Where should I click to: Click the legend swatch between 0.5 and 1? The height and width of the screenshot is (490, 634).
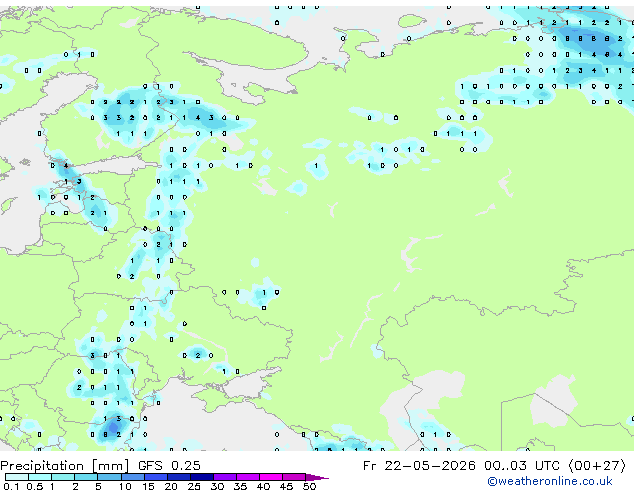pyautogui.click(x=40, y=477)
